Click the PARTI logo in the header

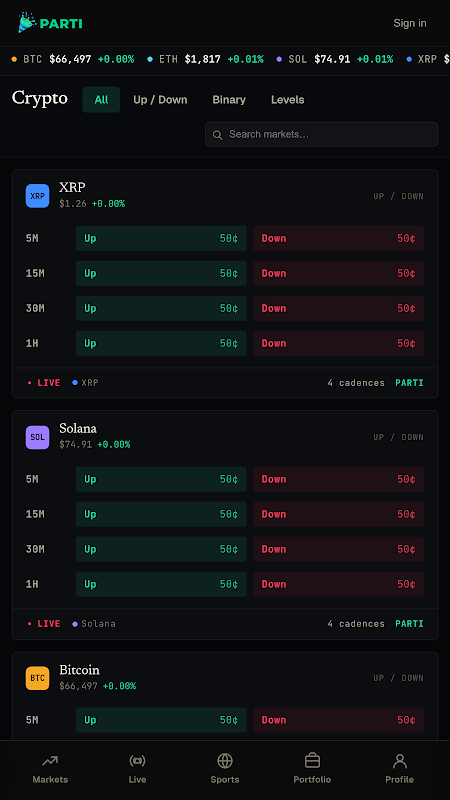49,23
